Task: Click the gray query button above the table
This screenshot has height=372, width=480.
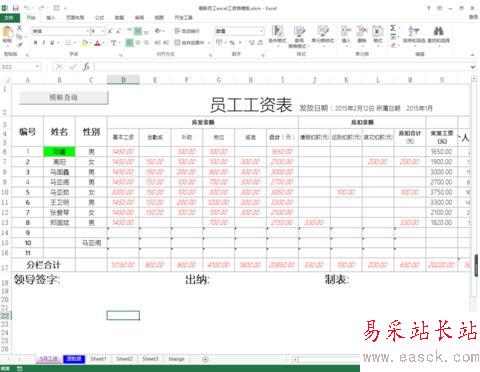Action: pos(64,97)
